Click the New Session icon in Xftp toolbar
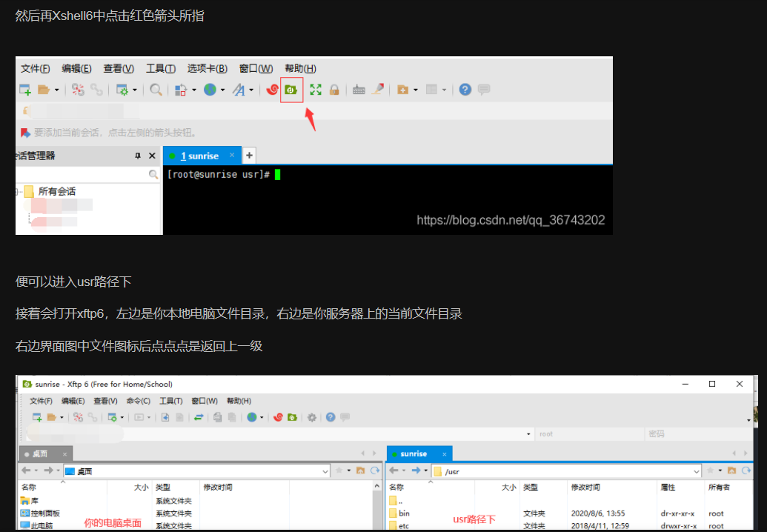 37,417
